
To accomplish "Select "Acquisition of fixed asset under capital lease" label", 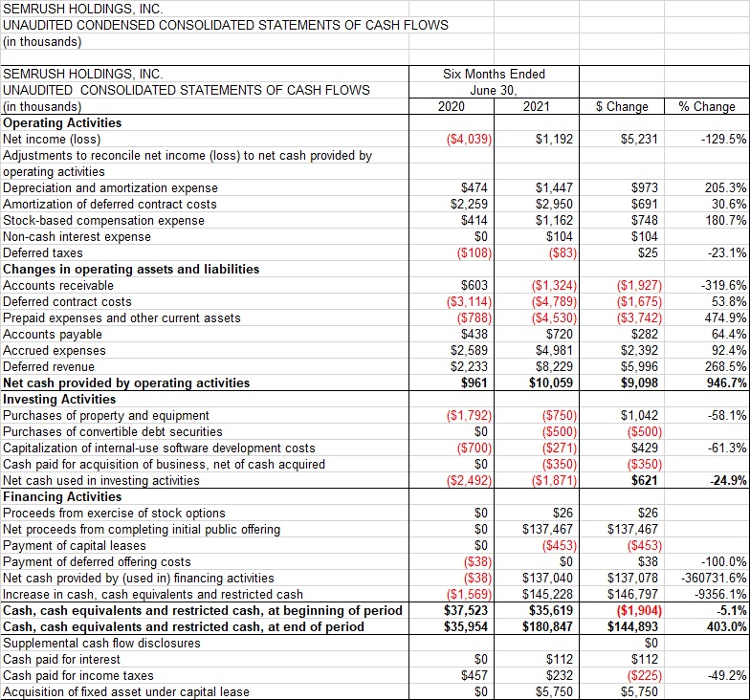I will 126,692.
